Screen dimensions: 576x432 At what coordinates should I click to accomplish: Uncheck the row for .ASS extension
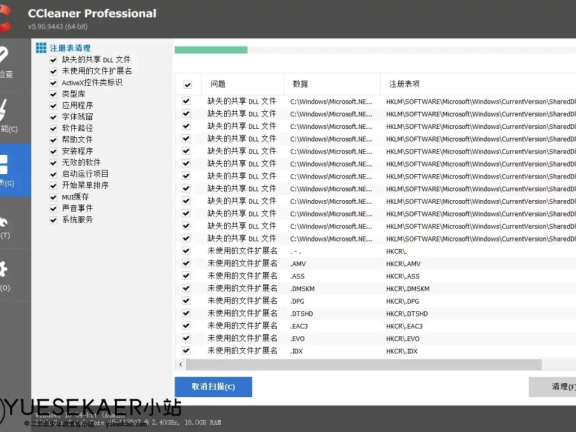(186, 276)
